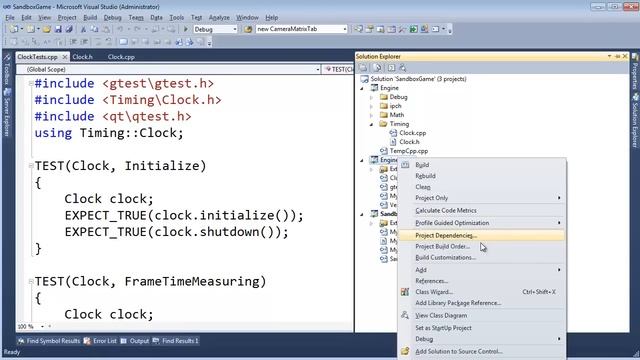Screen dimensions: 640x360
Task: Collapse the TEST(Clock, FrameTimeMeasuring) code block
Action: click(31, 281)
